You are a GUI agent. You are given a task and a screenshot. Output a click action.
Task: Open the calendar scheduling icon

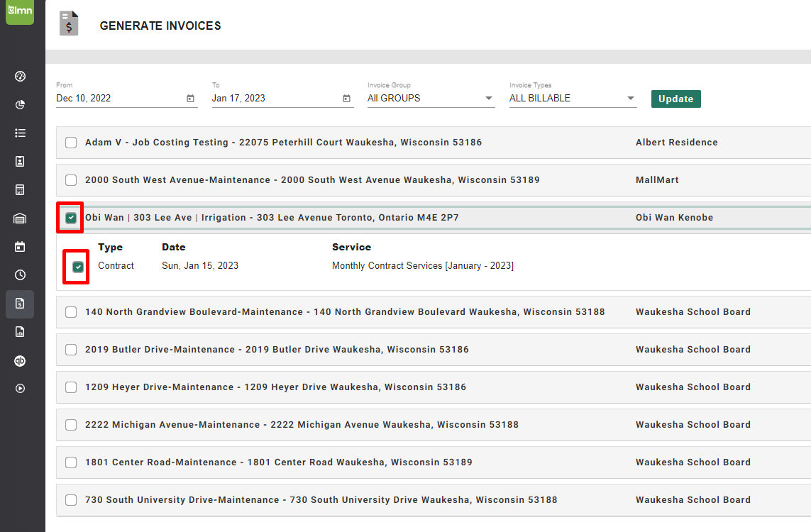point(20,246)
